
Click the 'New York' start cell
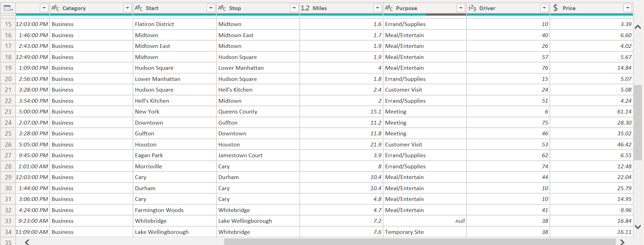pos(175,111)
